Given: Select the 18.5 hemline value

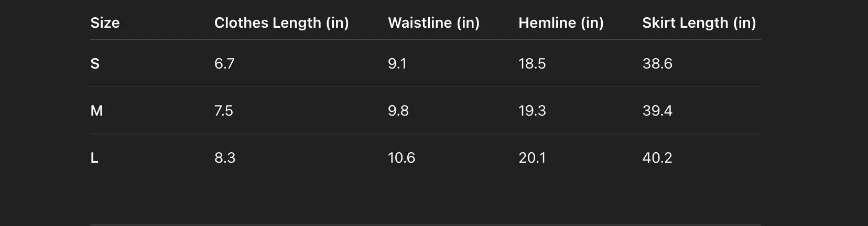Looking at the screenshot, I should pyautogui.click(x=532, y=64).
